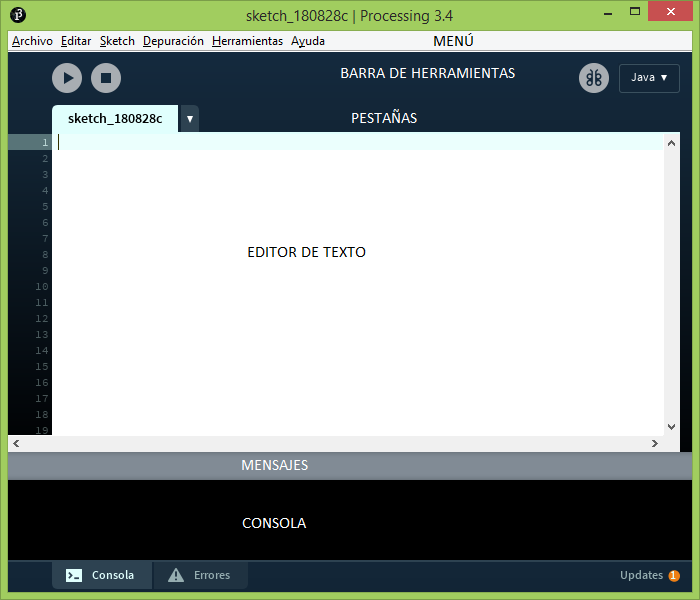700x600 pixels.
Task: Open the Archivo menu
Action: point(32,41)
